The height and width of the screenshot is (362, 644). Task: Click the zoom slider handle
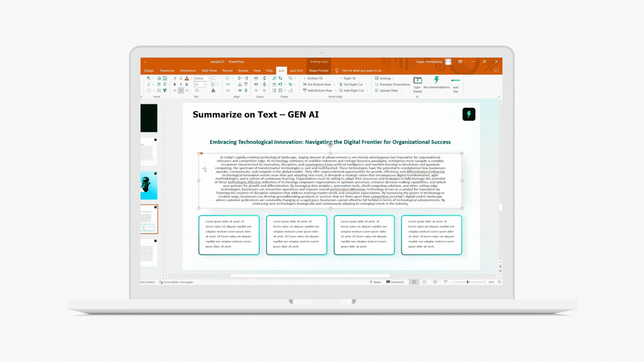[468, 282]
